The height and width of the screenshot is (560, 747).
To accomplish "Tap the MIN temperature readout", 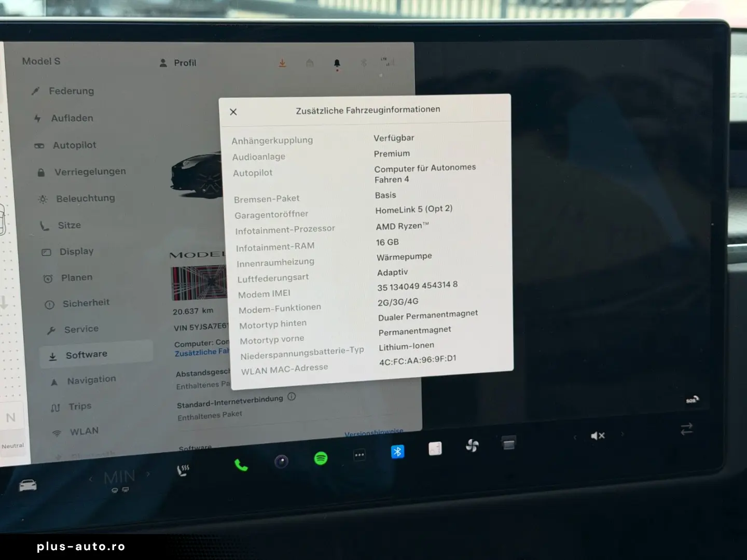I will (119, 478).
